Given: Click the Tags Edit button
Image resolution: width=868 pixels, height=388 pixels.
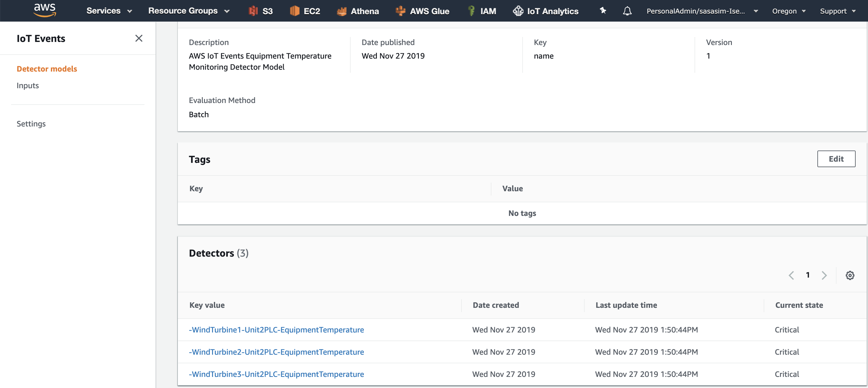Looking at the screenshot, I should 836,159.
